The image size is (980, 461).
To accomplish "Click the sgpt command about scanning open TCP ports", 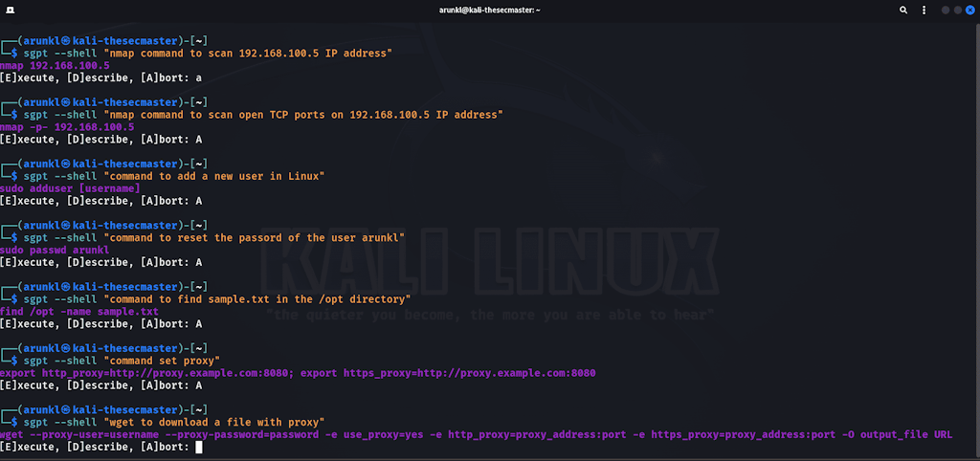I will [263, 115].
